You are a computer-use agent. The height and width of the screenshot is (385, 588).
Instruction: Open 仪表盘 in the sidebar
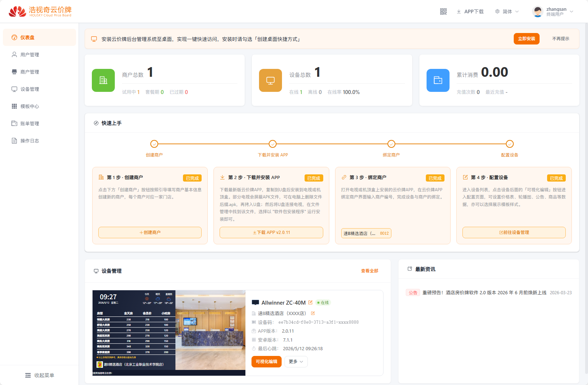click(x=39, y=37)
